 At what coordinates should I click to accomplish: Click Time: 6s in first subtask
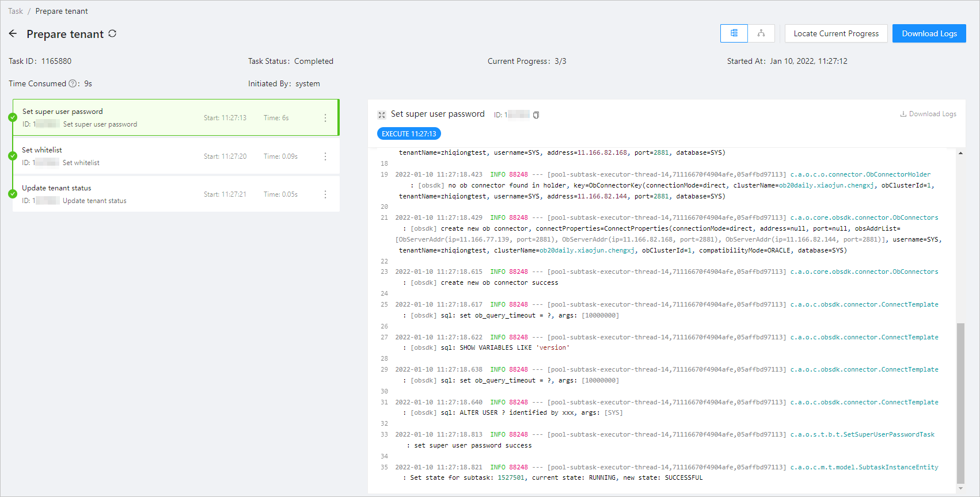click(276, 118)
